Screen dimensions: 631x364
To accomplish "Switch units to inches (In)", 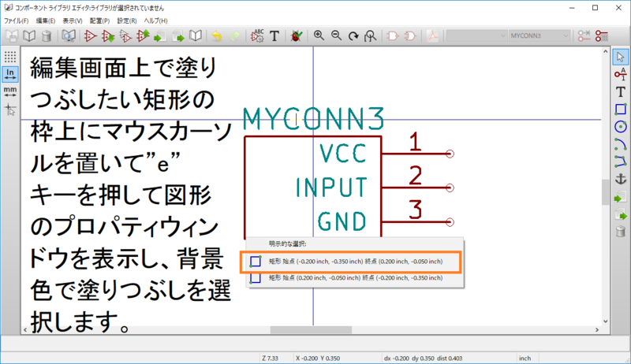I will [10, 74].
